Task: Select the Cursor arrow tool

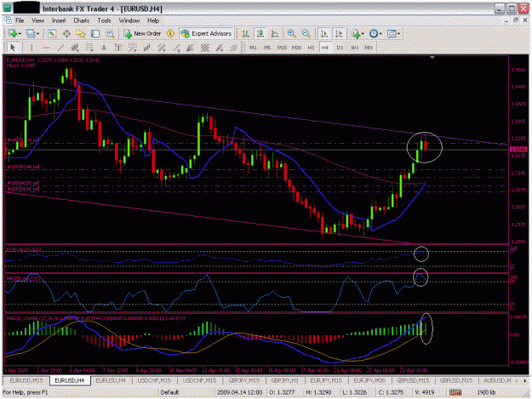Action: click(x=13, y=48)
